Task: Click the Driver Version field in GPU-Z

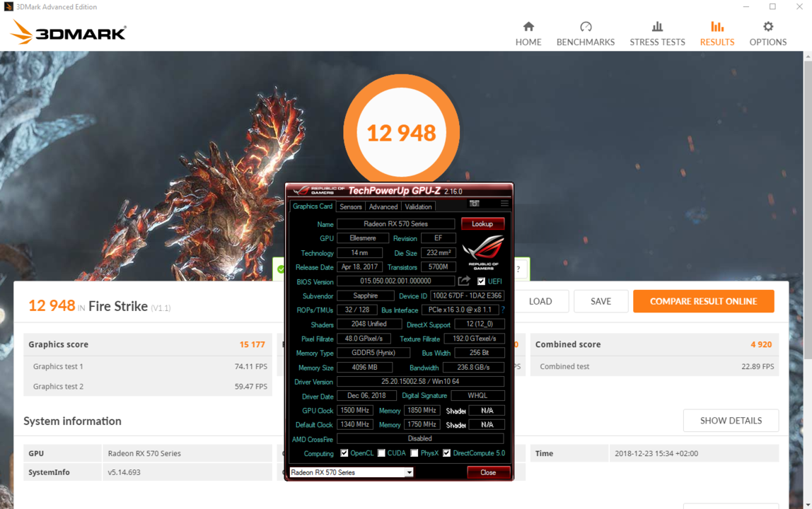Action: point(420,381)
